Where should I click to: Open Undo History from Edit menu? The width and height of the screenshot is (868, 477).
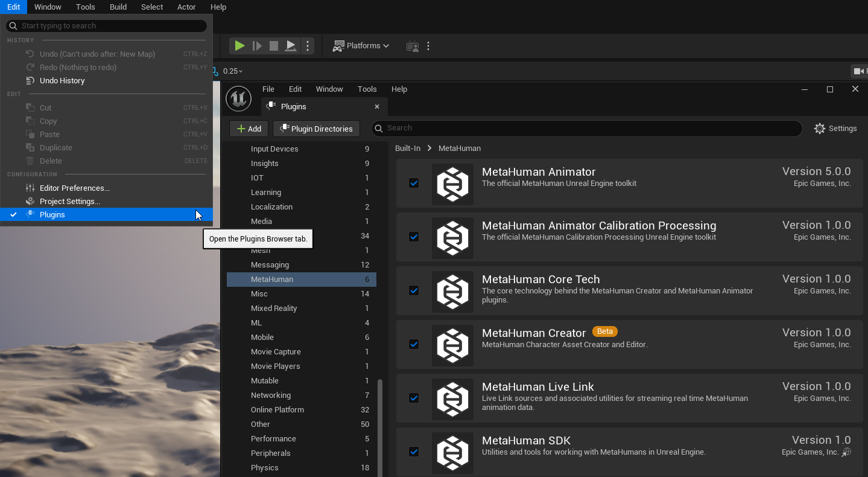[x=106, y=81]
